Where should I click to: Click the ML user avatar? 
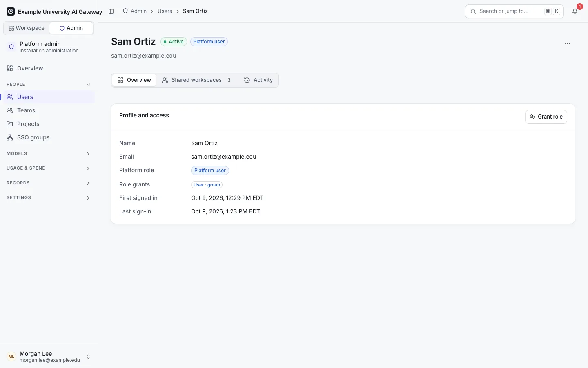point(11,357)
